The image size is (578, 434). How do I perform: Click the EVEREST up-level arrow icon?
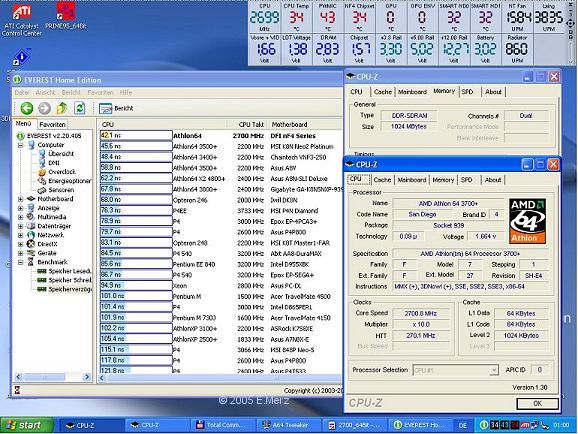(x=62, y=108)
